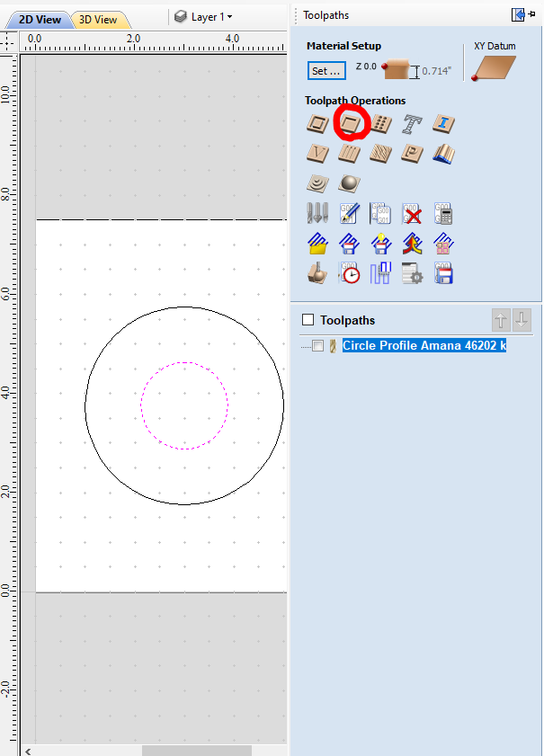Open Preview Toolpaths simulation
The width and height of the screenshot is (544, 756).
[317, 273]
